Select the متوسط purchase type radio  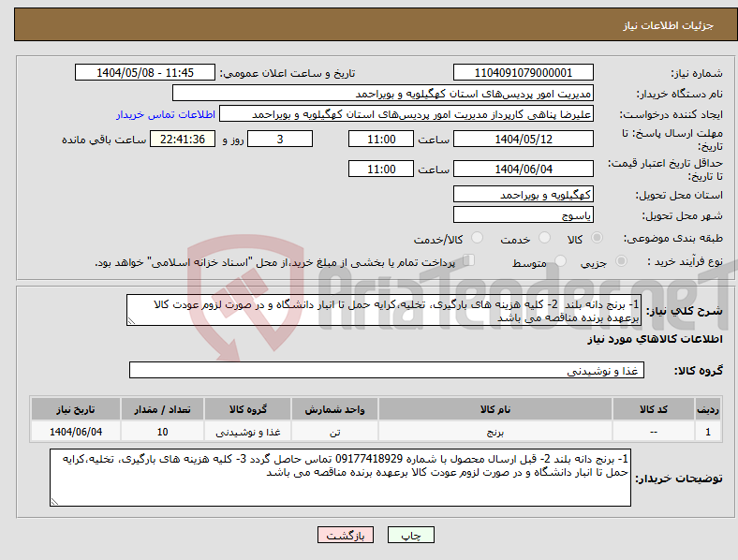click(561, 260)
